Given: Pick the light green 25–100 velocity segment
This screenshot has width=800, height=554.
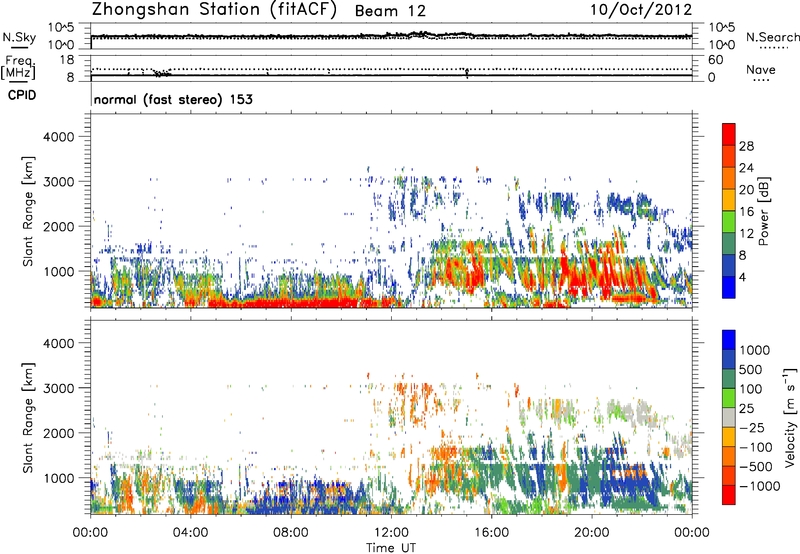Looking at the screenshot, I should (729, 398).
